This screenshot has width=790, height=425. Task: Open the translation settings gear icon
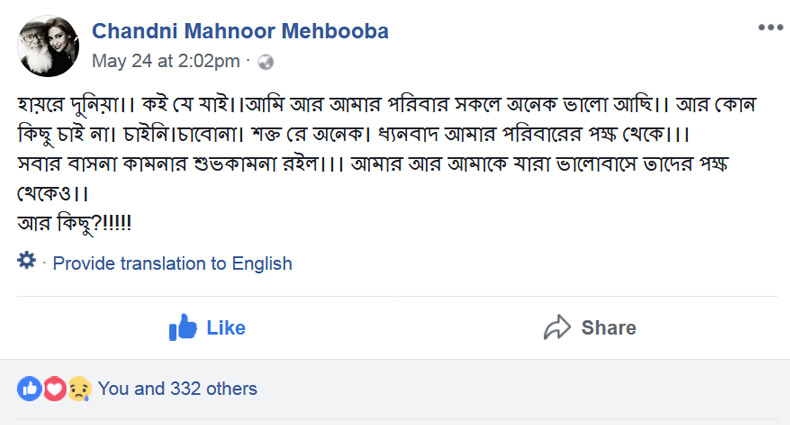[27, 262]
